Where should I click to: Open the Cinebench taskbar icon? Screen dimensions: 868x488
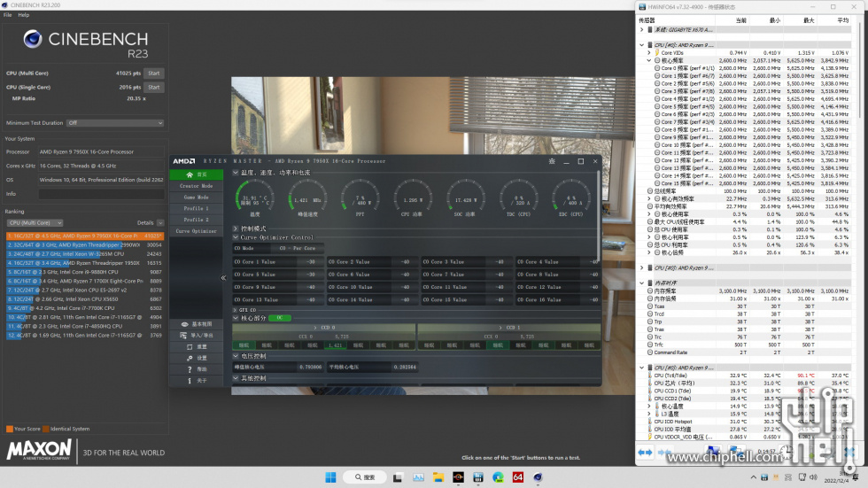pos(539,477)
